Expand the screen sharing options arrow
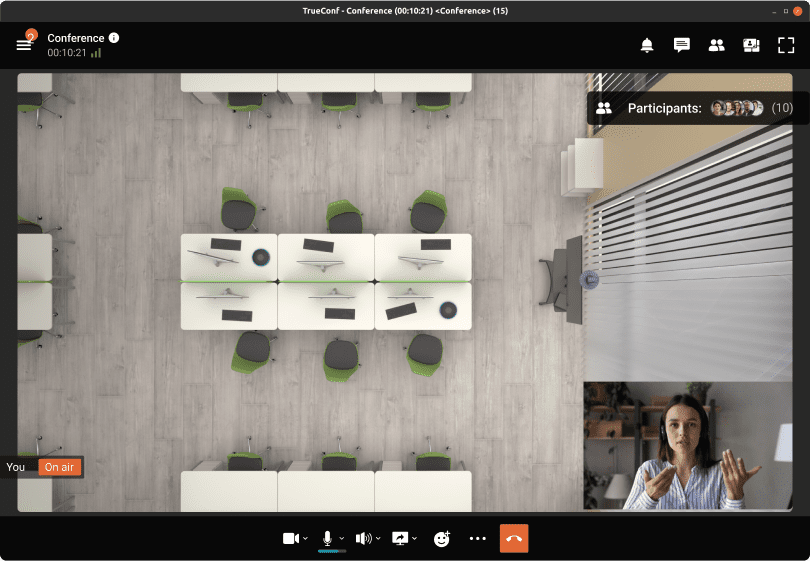This screenshot has height=561, width=810. point(415,539)
